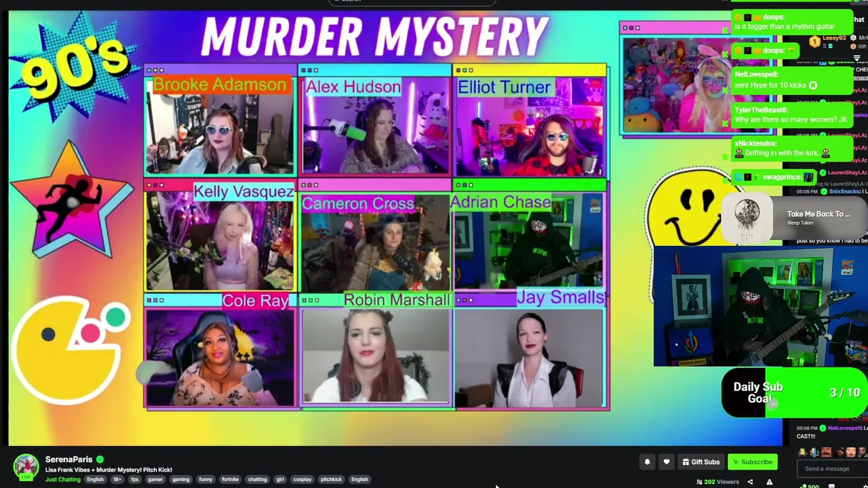Click the share stream icon
Viewport: 868px width, 488px height.
point(750,482)
